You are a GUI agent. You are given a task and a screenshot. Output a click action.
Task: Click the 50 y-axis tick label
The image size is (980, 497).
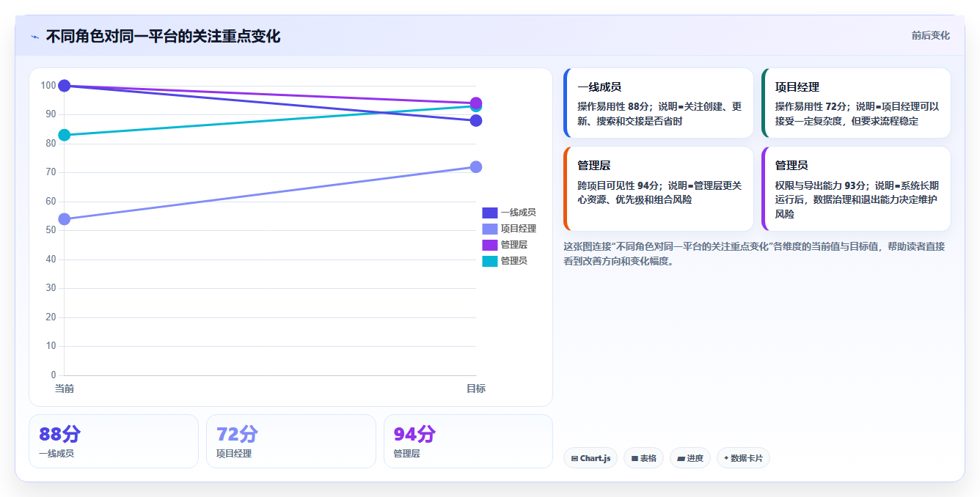(51, 230)
